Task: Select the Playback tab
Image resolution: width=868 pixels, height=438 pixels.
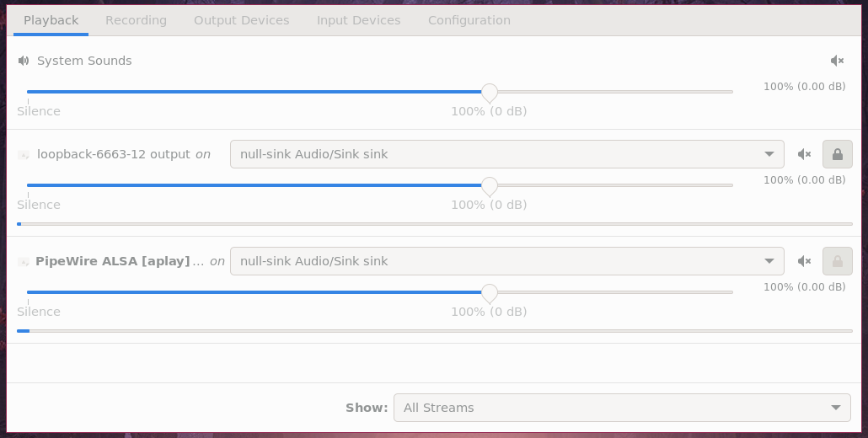Action: pos(51,20)
